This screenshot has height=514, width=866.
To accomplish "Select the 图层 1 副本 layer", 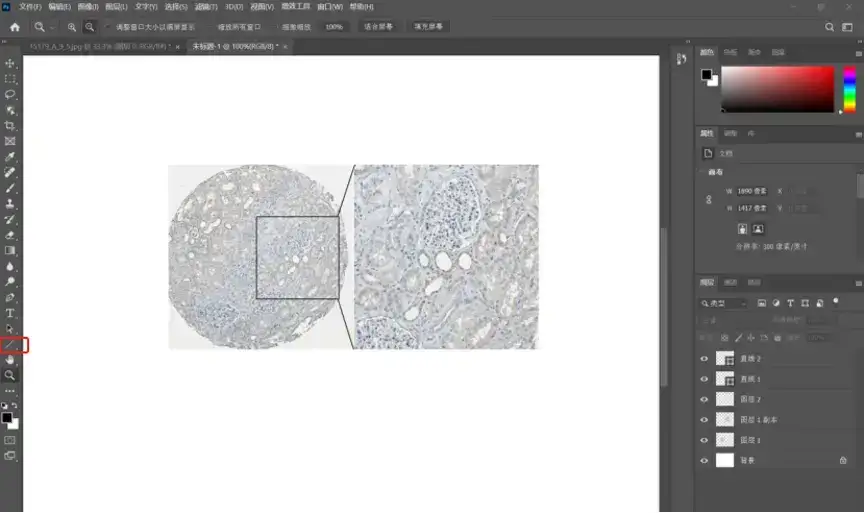I will point(760,420).
